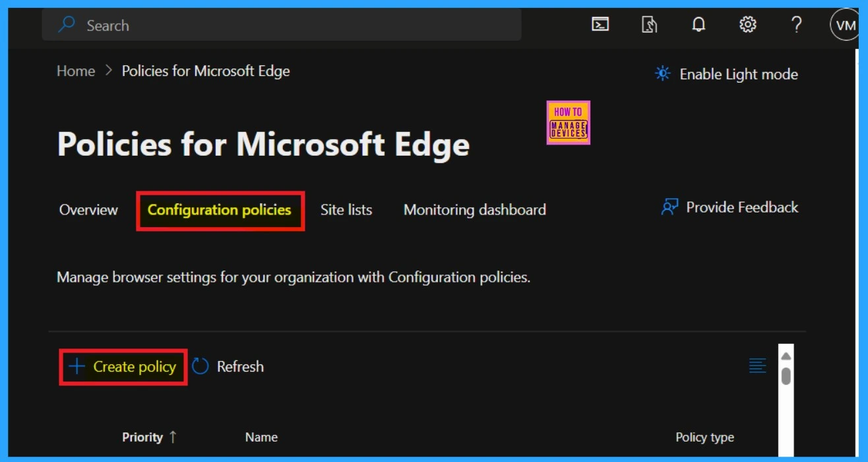Open the Cloud Shell terminal icon

(600, 25)
